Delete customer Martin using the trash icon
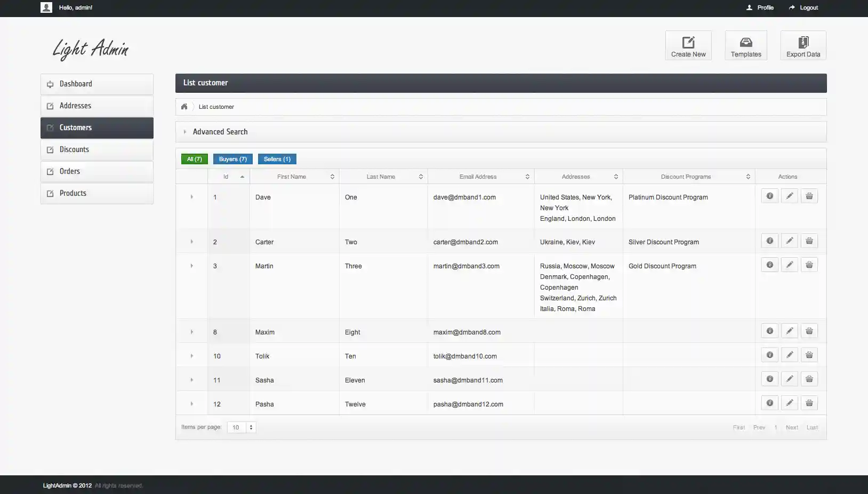Image resolution: width=868 pixels, height=494 pixels. pos(809,264)
